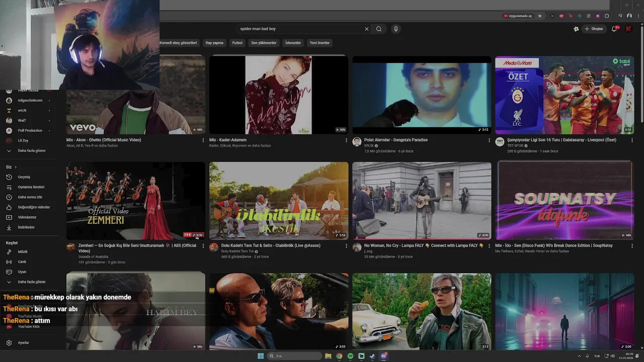Open Lil Zey channel subscription
Viewport: 644px width, 362px height.
tap(23, 140)
